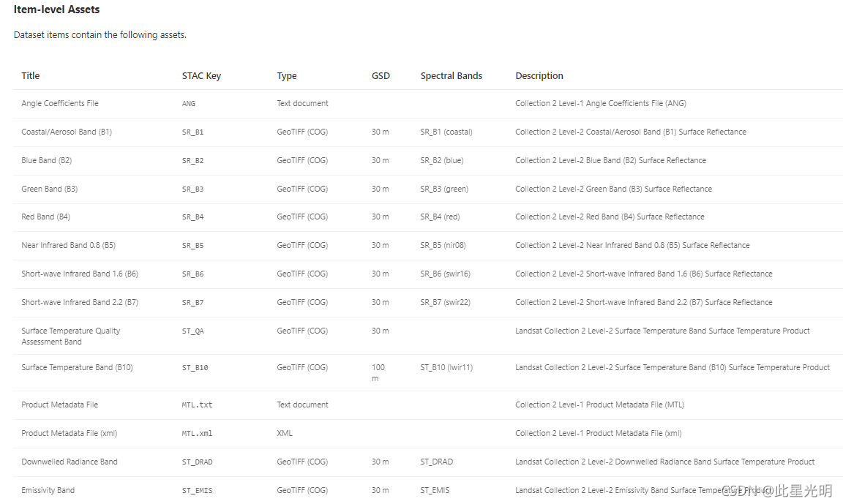Click the Item-level Assets heading

(56, 10)
